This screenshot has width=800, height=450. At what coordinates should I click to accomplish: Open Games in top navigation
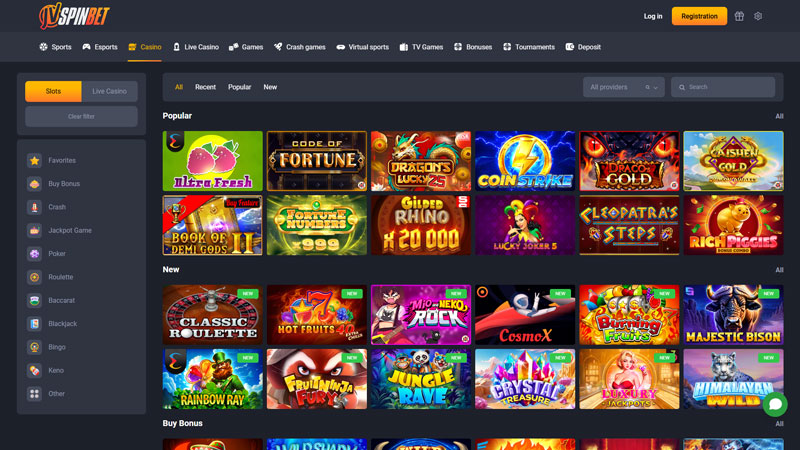(246, 47)
